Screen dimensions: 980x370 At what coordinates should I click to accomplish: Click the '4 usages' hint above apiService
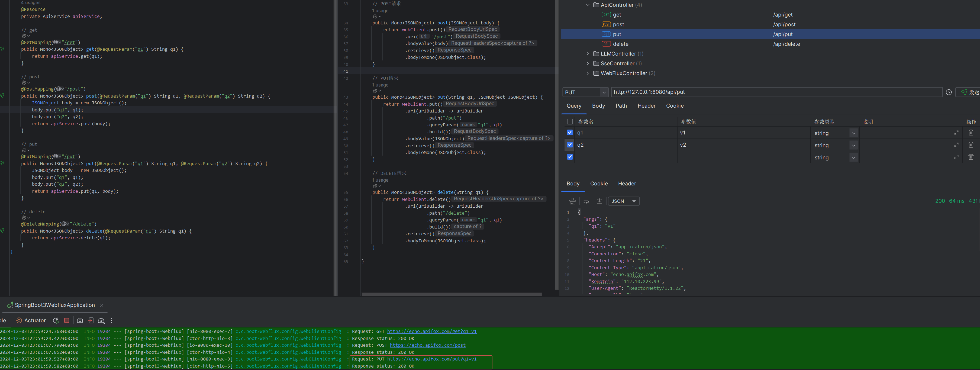(x=30, y=3)
